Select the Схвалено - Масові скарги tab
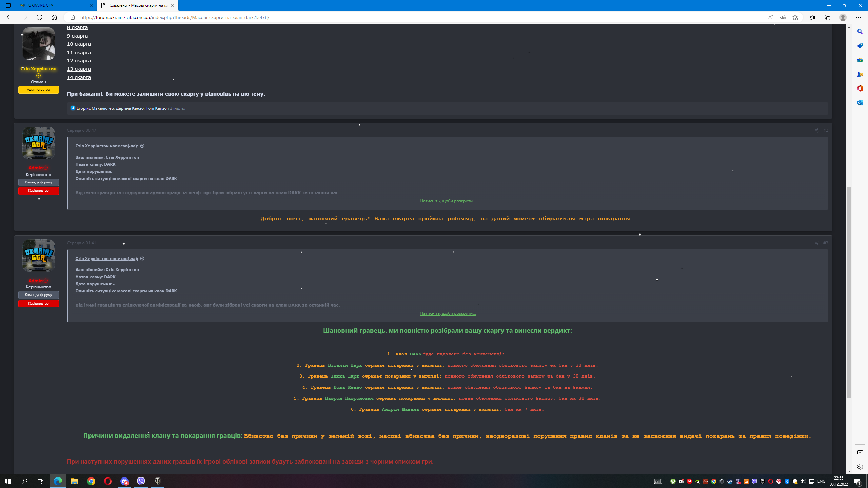This screenshot has height=488, width=868. point(137,5)
